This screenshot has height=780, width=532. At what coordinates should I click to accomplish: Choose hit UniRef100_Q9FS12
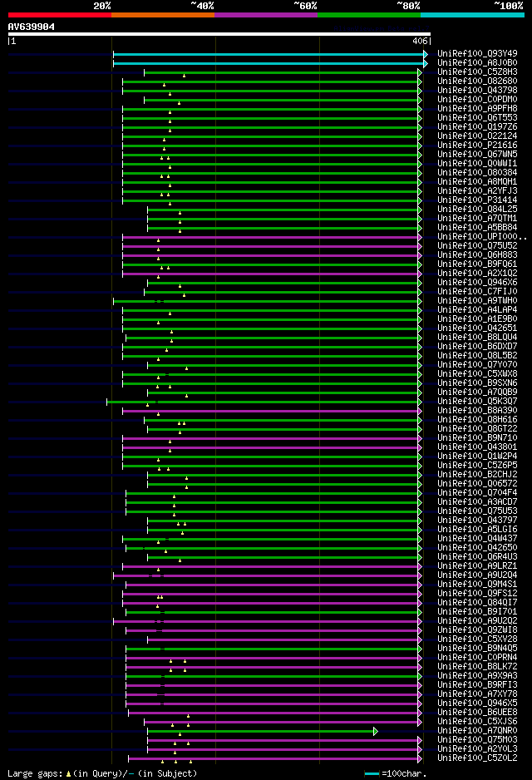477,593
